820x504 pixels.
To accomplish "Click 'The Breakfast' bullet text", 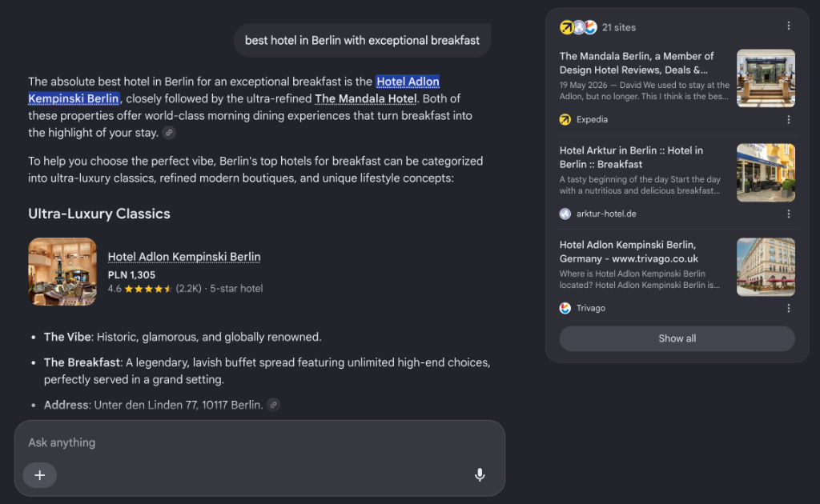I will 267,371.
